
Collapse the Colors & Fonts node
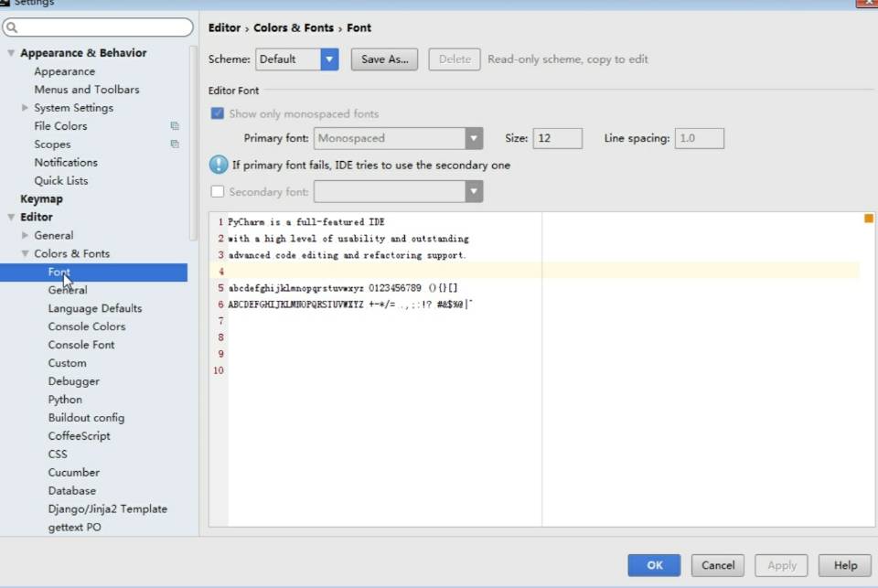coord(25,253)
